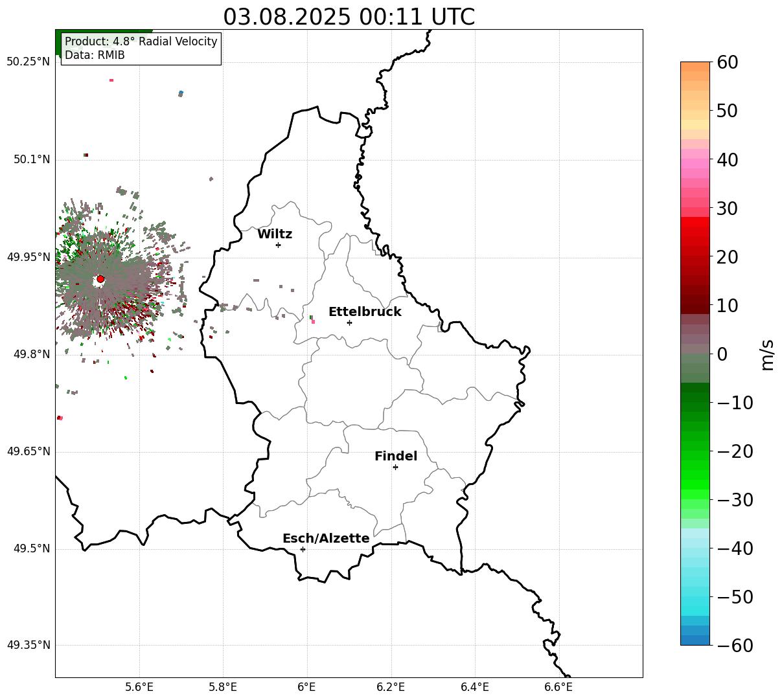The width and height of the screenshot is (782, 700).
Task: Click the Findel city label
Action: (396, 457)
